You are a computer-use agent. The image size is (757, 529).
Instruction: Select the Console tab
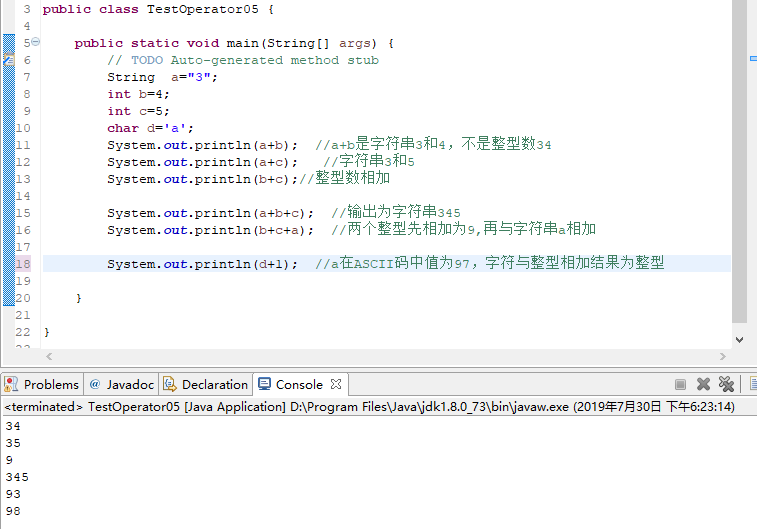299,385
